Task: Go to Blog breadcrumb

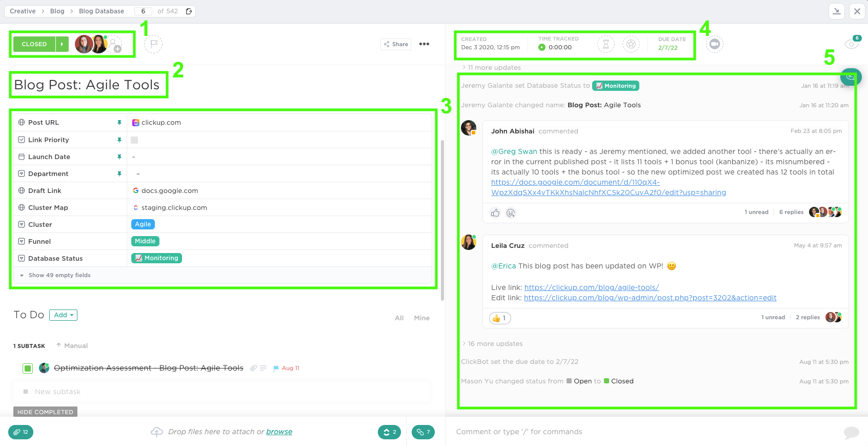Action: [57, 11]
